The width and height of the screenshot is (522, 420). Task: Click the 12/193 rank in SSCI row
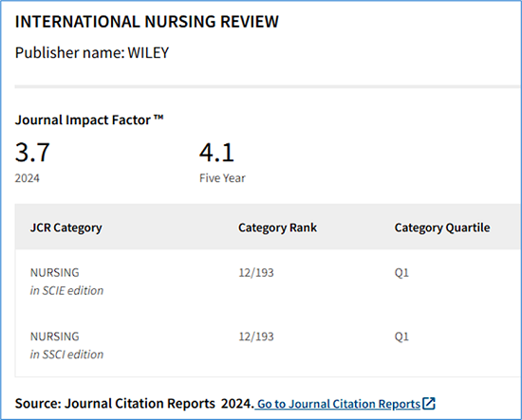(x=256, y=337)
